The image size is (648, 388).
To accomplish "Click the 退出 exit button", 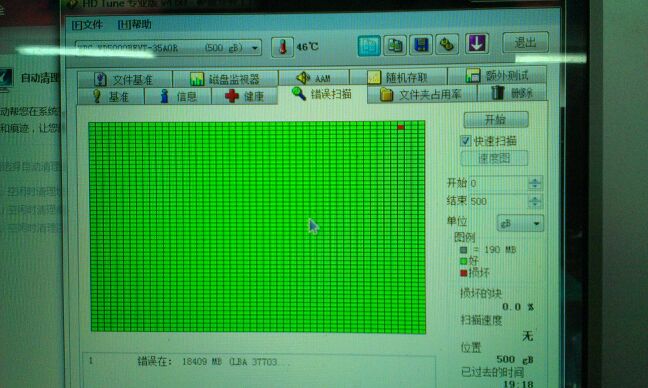I will tap(525, 42).
